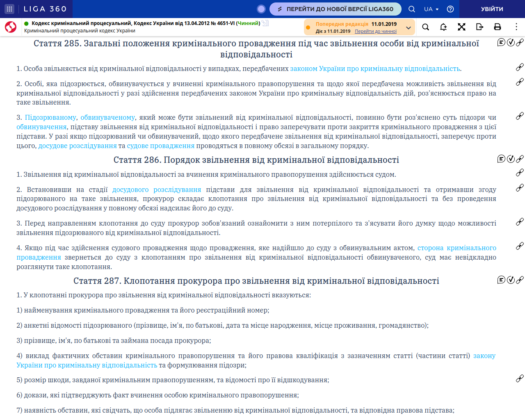Click 'Кримінальний процесуальний кодекс України' subtitle

pyautogui.click(x=80, y=31)
